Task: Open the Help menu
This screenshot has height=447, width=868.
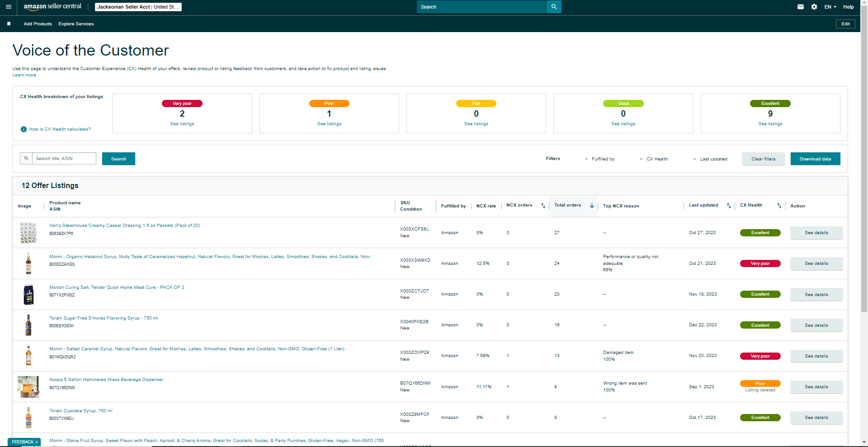Action: coord(849,7)
